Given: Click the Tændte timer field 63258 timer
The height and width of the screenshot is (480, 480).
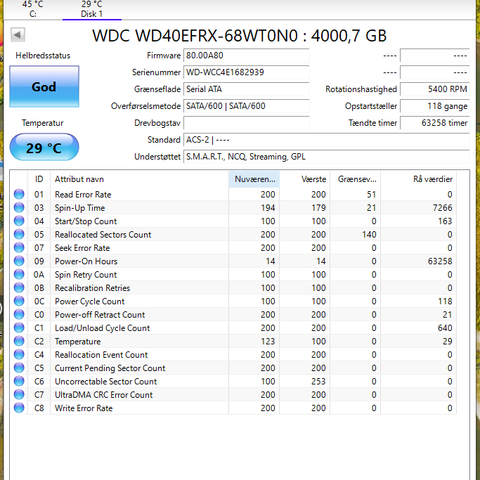Looking at the screenshot, I should tap(435, 123).
